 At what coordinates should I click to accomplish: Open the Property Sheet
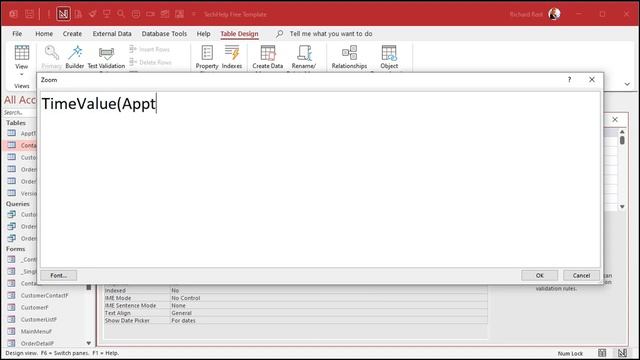[207, 57]
